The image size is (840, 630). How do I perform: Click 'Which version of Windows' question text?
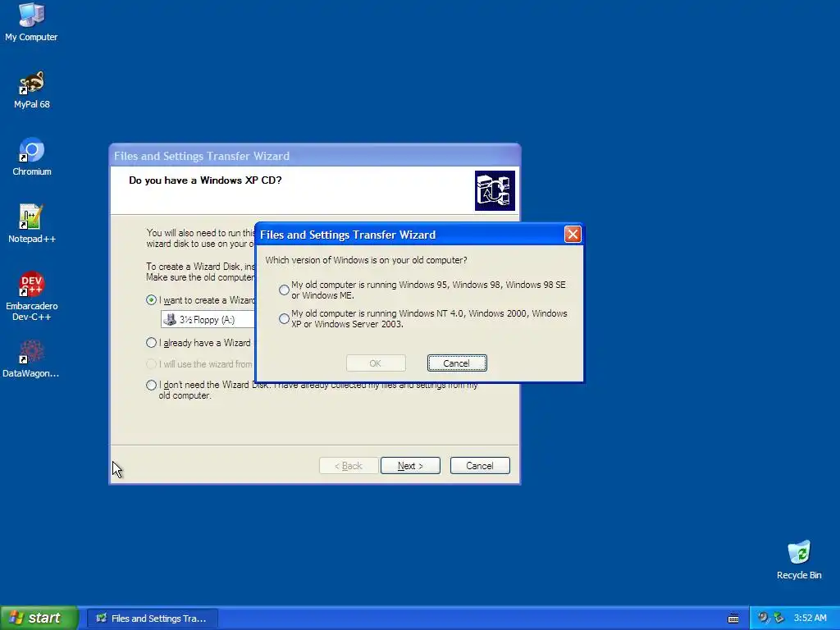(x=366, y=260)
